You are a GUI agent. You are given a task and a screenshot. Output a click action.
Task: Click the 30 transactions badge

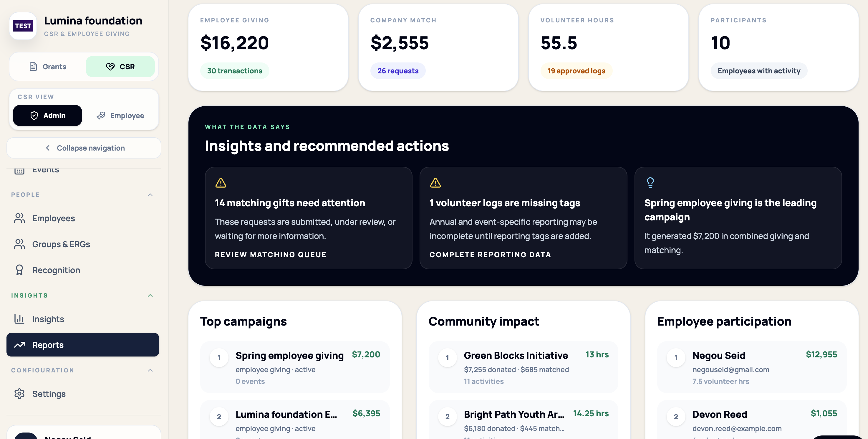click(x=235, y=71)
